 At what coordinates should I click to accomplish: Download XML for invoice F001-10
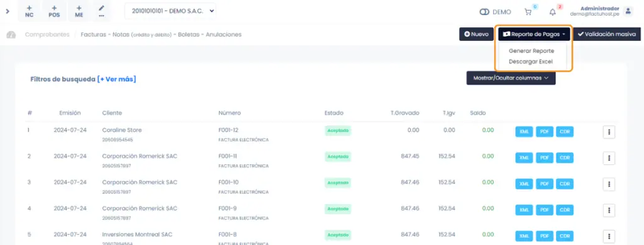coord(524,184)
